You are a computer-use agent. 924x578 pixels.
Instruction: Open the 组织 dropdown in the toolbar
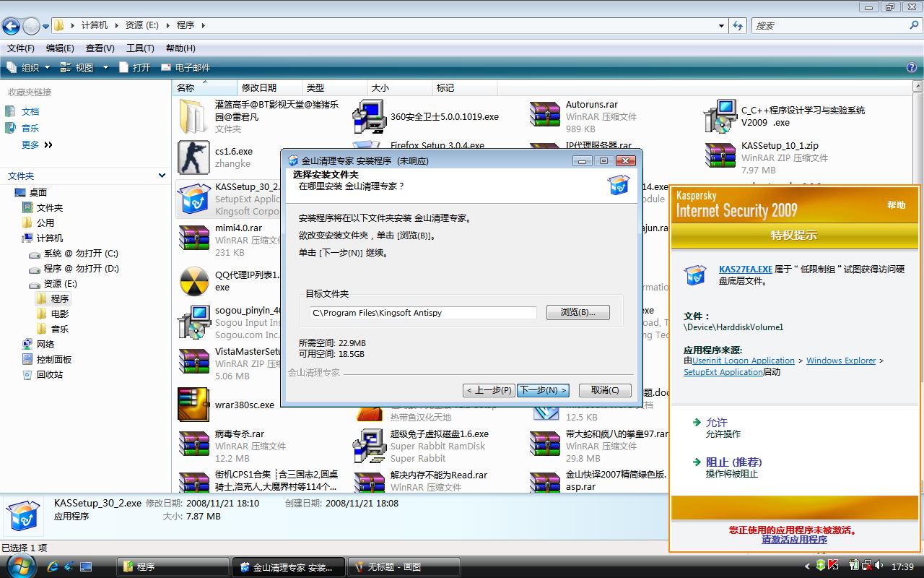(28, 67)
